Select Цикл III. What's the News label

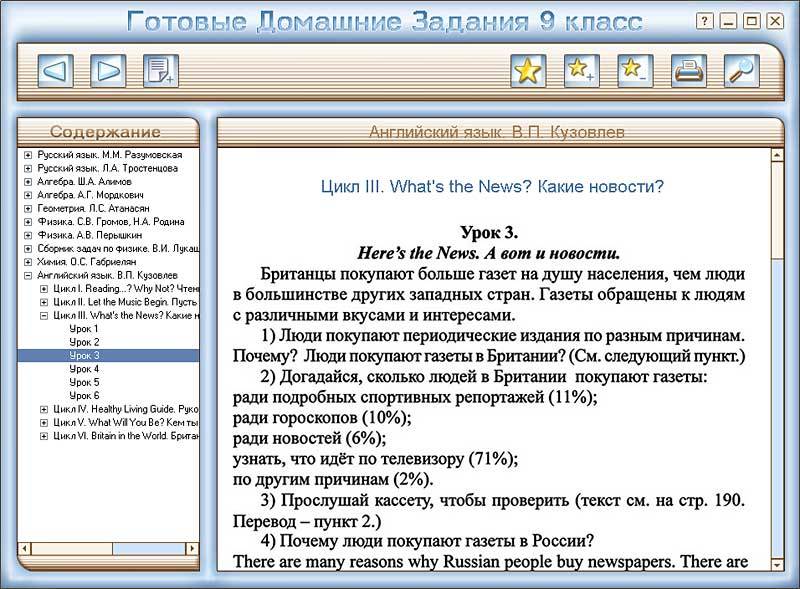click(x=126, y=315)
